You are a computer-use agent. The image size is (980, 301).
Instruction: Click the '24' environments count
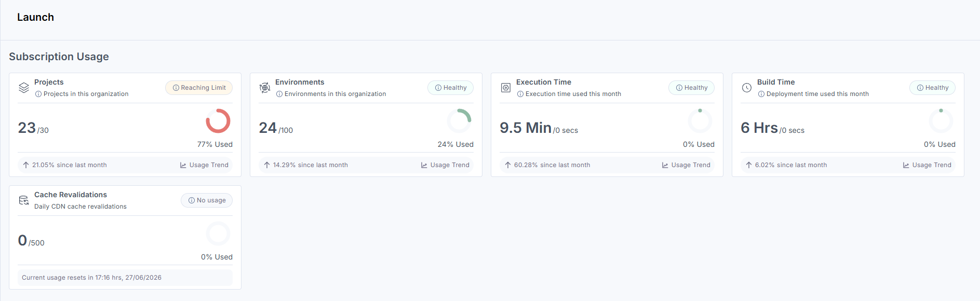[x=268, y=128]
